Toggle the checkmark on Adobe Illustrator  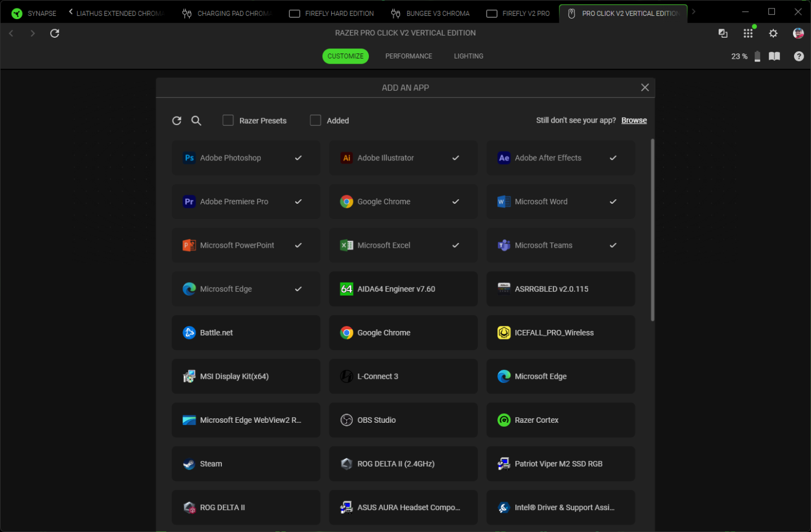click(x=456, y=158)
